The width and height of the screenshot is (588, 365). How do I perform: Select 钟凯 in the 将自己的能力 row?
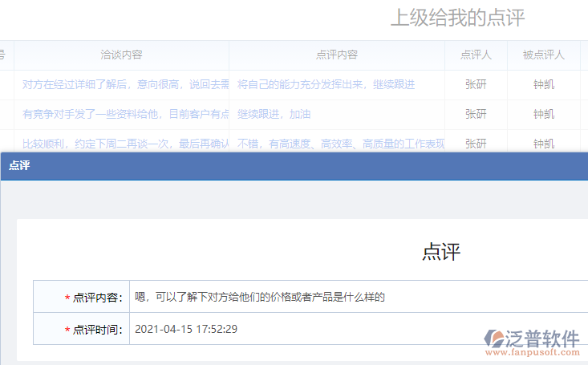(x=544, y=85)
